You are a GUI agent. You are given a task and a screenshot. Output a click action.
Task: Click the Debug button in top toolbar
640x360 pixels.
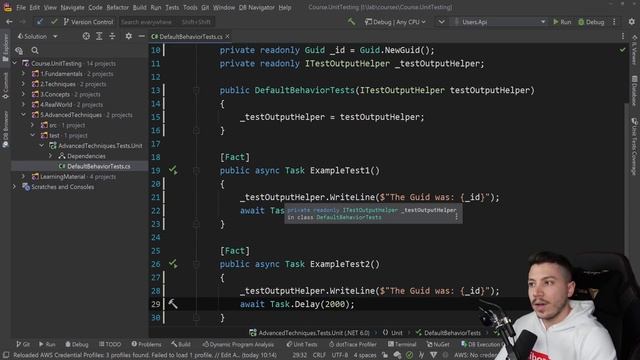click(x=591, y=22)
